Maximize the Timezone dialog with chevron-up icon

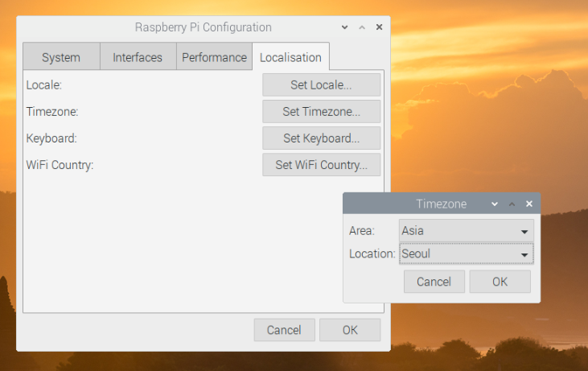512,204
